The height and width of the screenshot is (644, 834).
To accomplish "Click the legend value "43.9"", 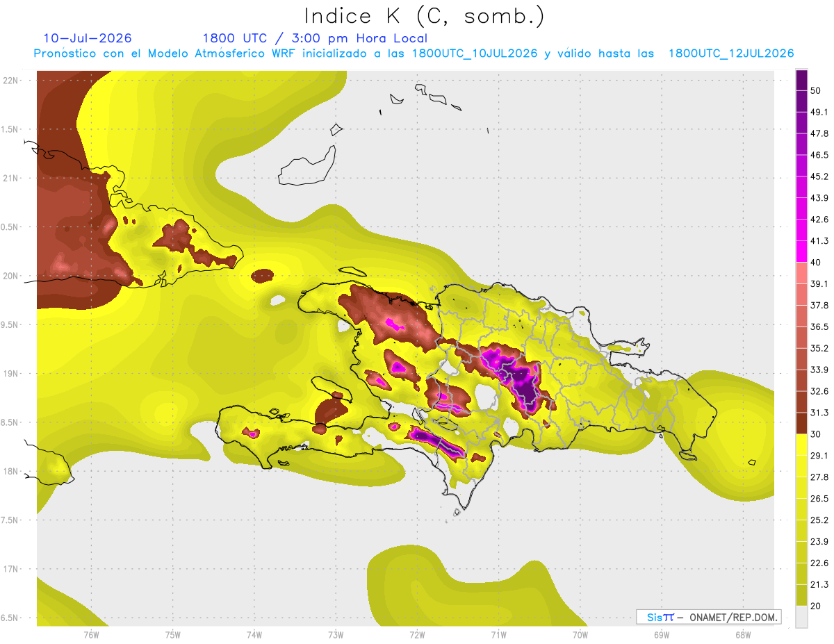I will tap(819, 198).
